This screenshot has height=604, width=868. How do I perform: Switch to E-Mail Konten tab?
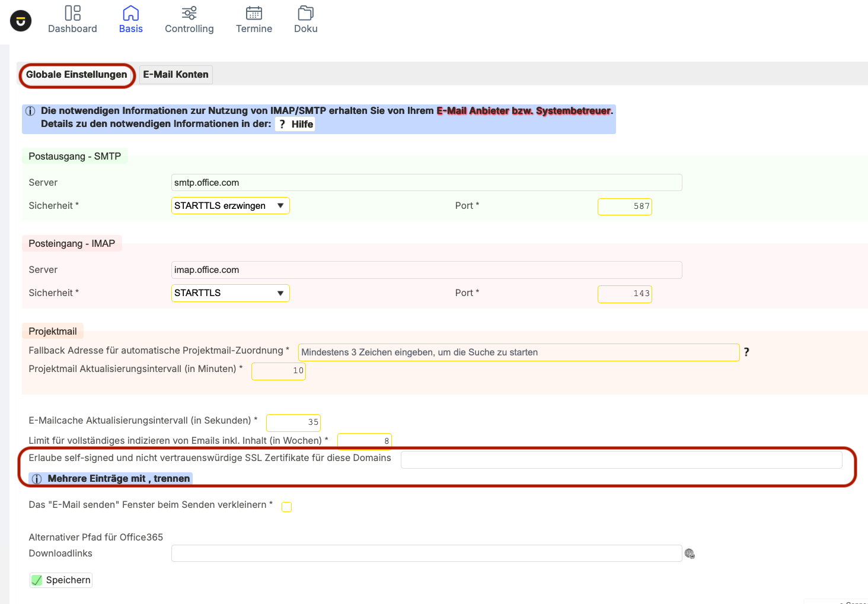point(175,75)
